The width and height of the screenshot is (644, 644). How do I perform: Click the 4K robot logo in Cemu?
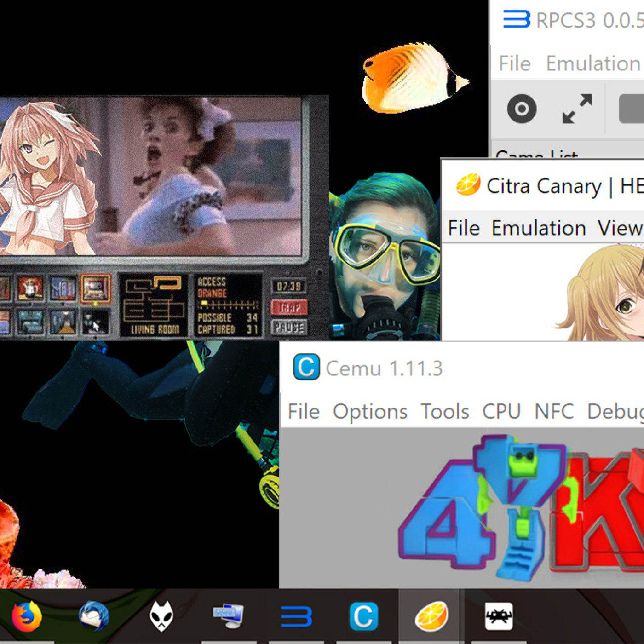tap(521, 508)
